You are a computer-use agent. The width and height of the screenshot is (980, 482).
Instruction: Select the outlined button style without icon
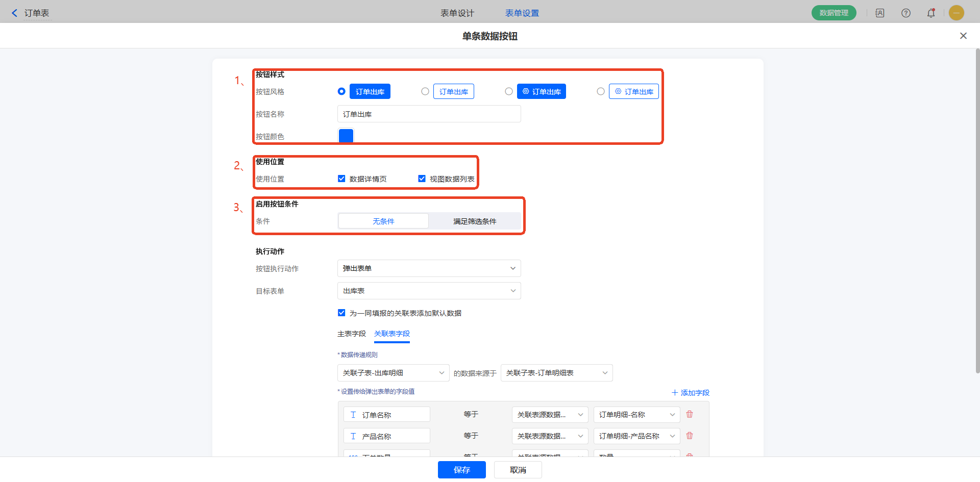coord(425,91)
